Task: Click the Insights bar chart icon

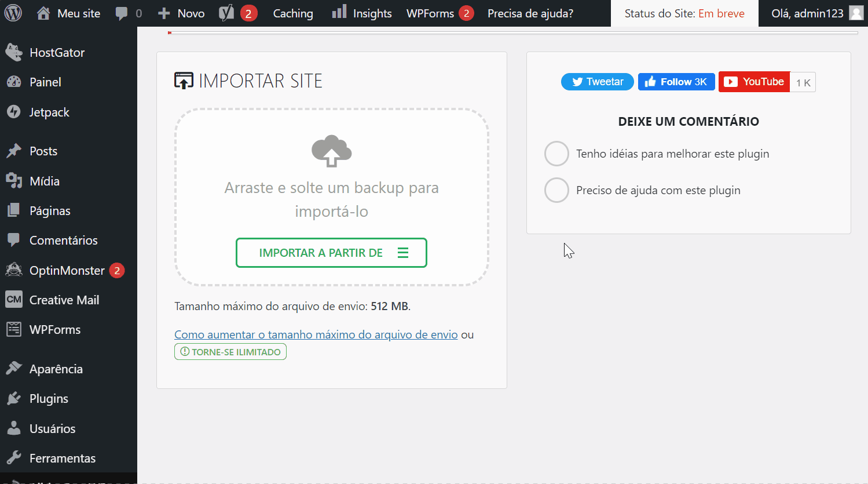Action: [339, 12]
